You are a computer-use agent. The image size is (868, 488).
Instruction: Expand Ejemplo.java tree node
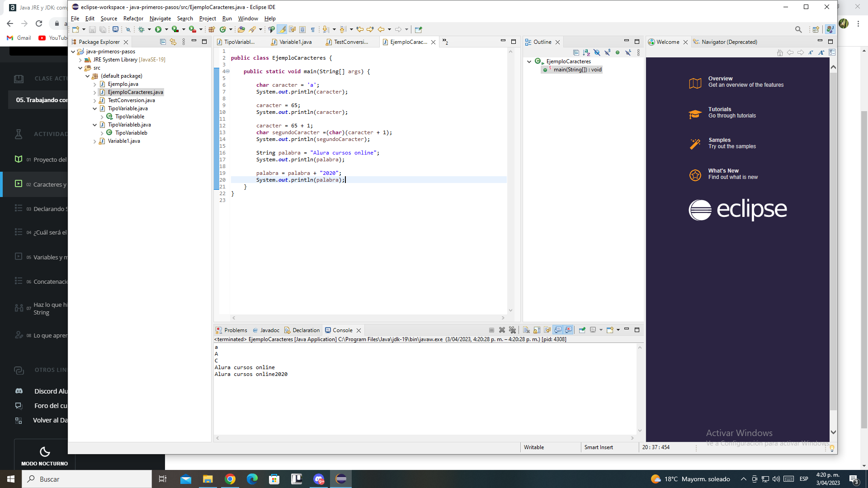pyautogui.click(x=94, y=84)
